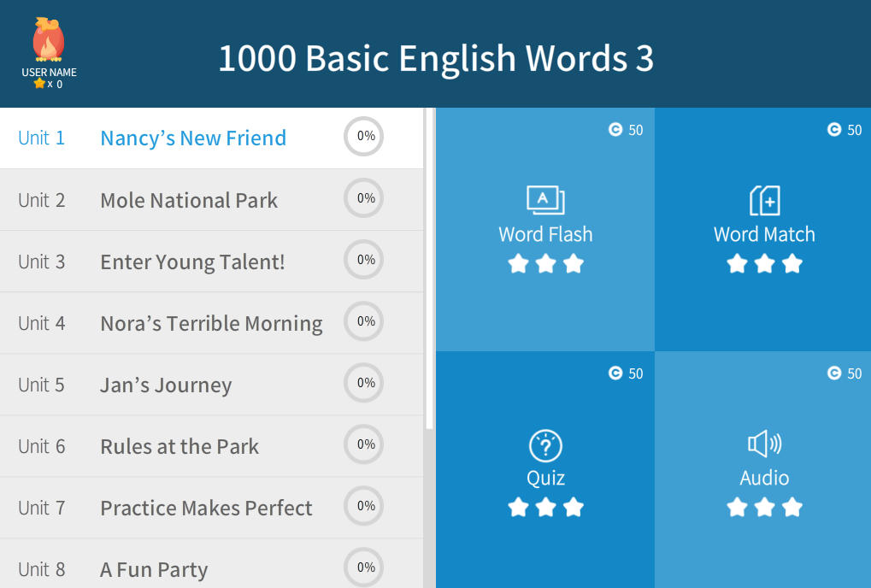Open Unit 2 Mole National Park
This screenshot has height=588, width=871.
tap(189, 200)
